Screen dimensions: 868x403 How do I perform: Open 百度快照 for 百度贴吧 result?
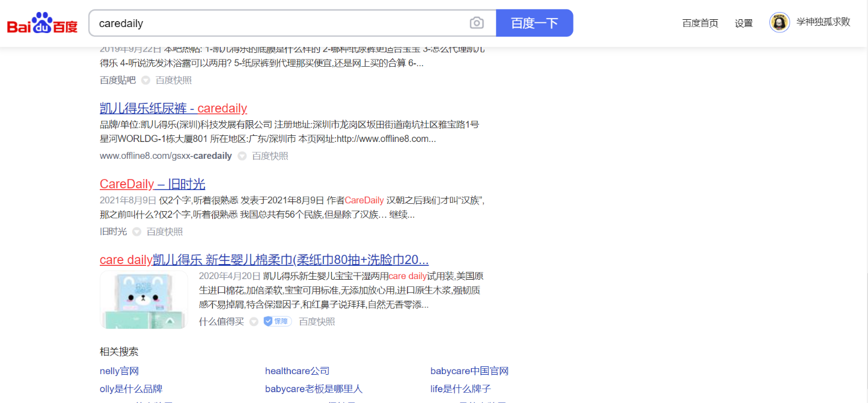tap(174, 80)
